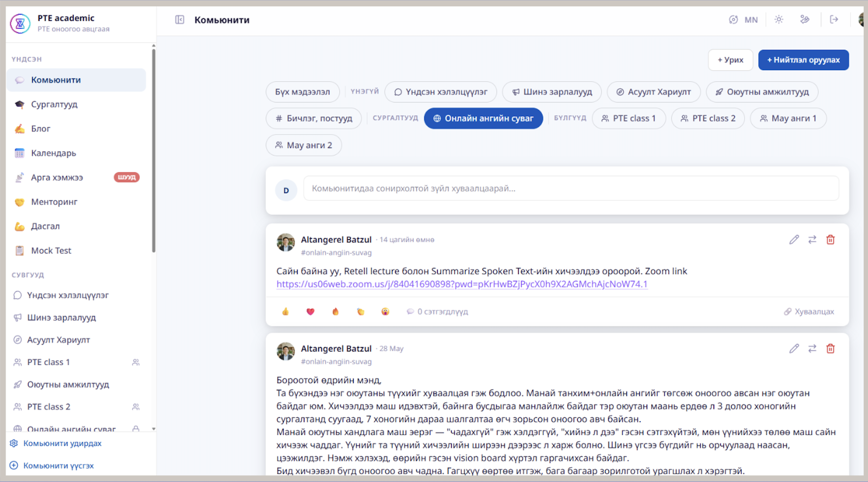Click the sidebar scrollbar

[x=153, y=151]
